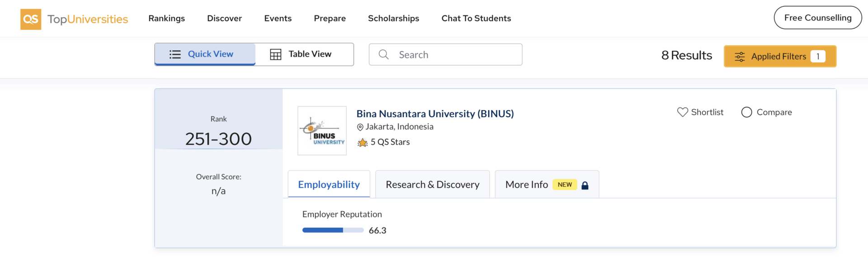Click the '8 Results' text

[687, 55]
